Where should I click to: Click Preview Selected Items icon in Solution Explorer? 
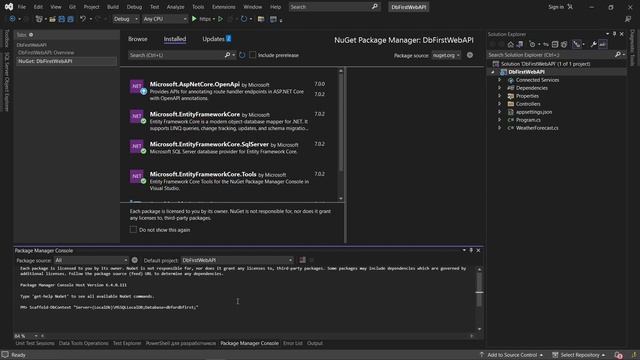point(602,44)
